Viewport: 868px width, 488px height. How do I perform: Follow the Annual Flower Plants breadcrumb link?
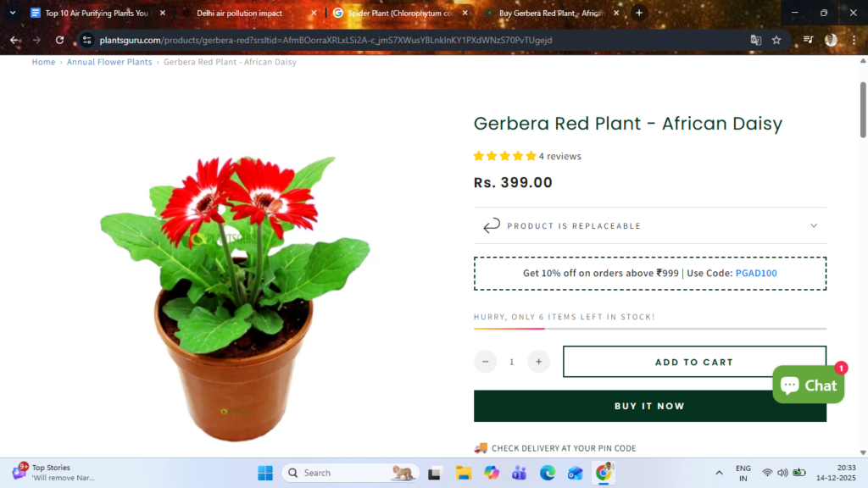[109, 62]
